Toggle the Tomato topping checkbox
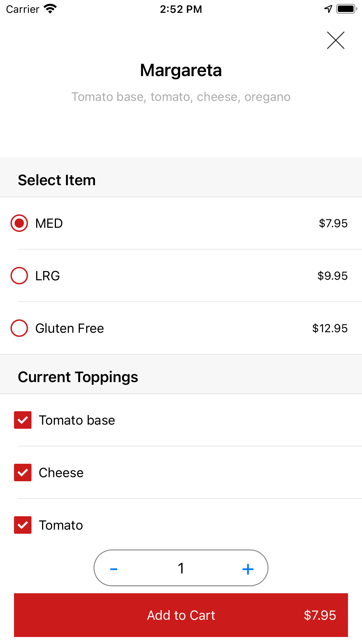This screenshot has height=644, width=362. coord(23,525)
